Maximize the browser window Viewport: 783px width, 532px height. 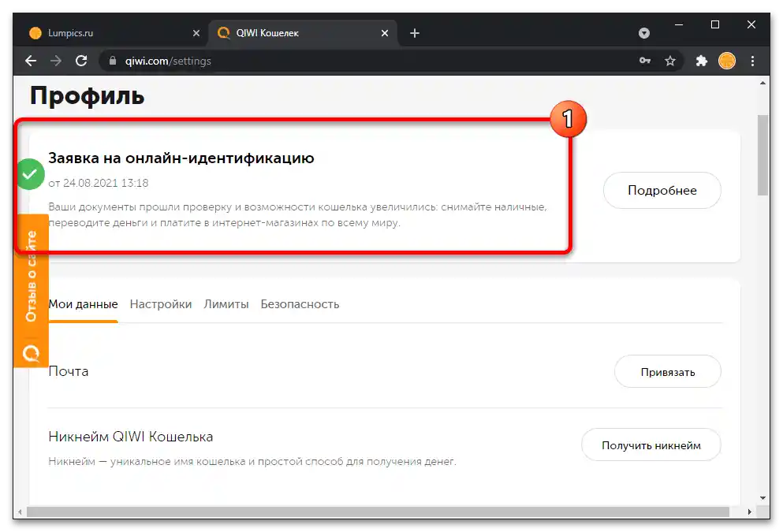(x=715, y=24)
